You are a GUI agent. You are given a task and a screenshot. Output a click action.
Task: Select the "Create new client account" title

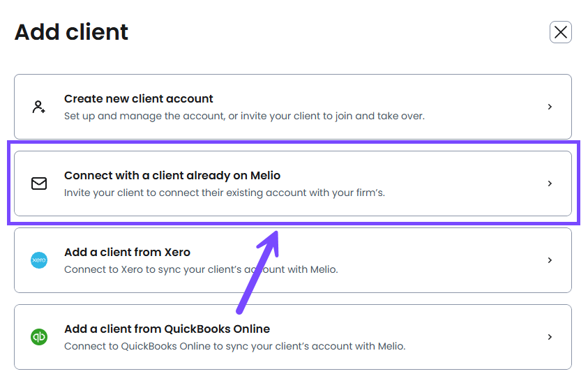[139, 99]
